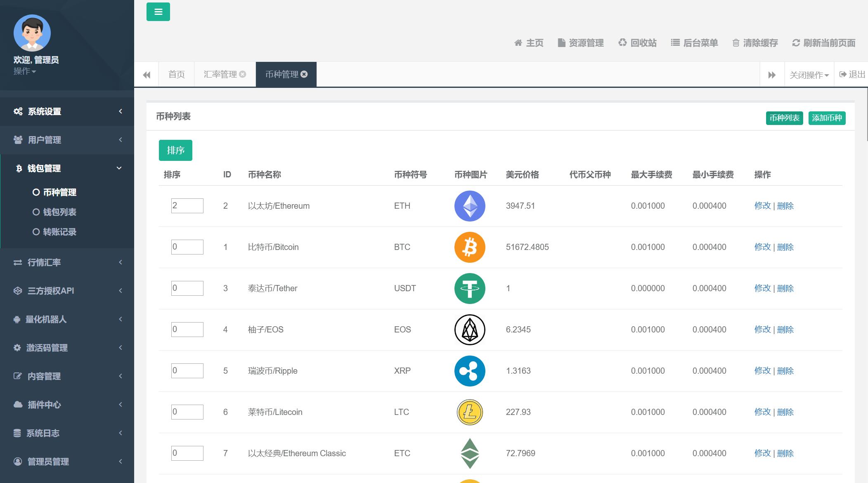Screen dimensions: 868x483
Task: Close the 汇率管理 tab
Action: 243,74
